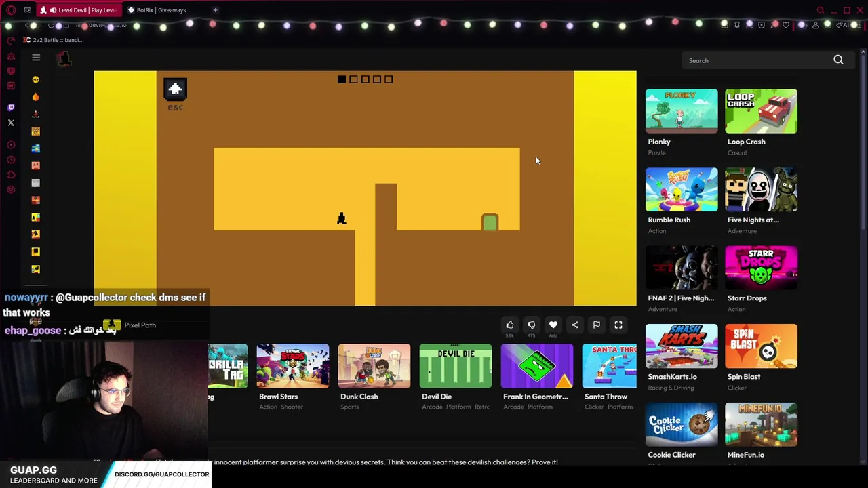Open the MineFun.io game thumbnail

point(761,424)
